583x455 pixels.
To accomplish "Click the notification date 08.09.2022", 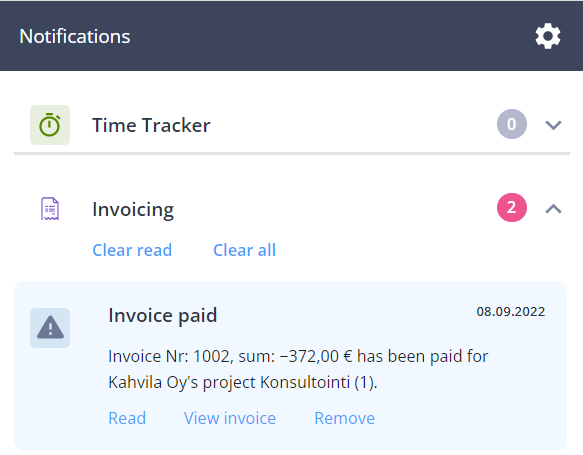I will tap(510, 312).
